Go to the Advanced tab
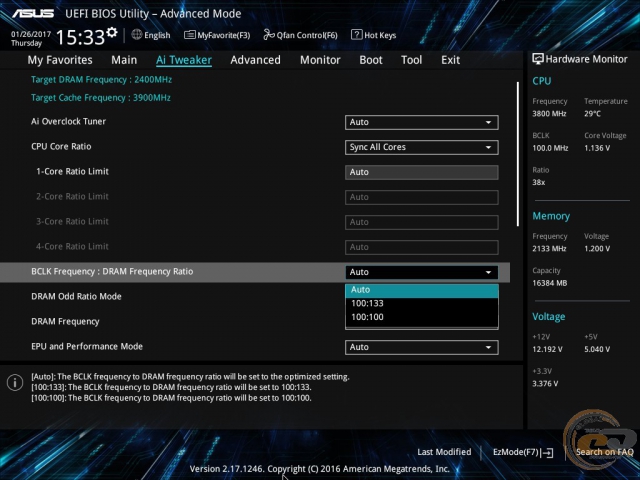640x480 pixels. click(256, 60)
